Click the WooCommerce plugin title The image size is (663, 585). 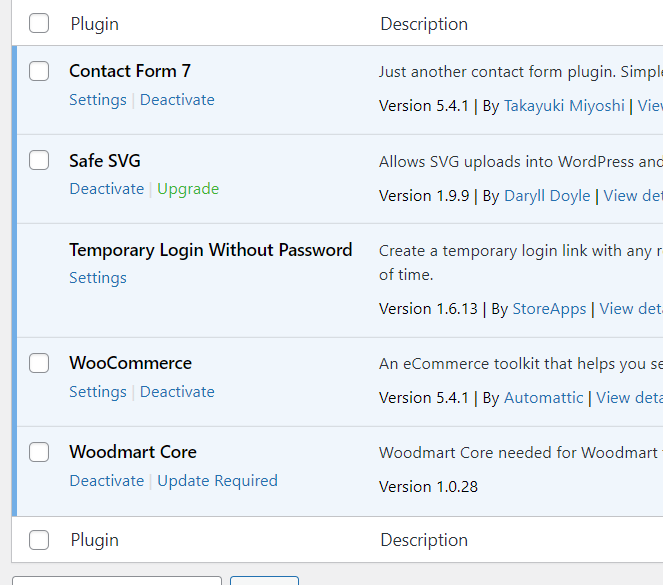tap(130, 363)
